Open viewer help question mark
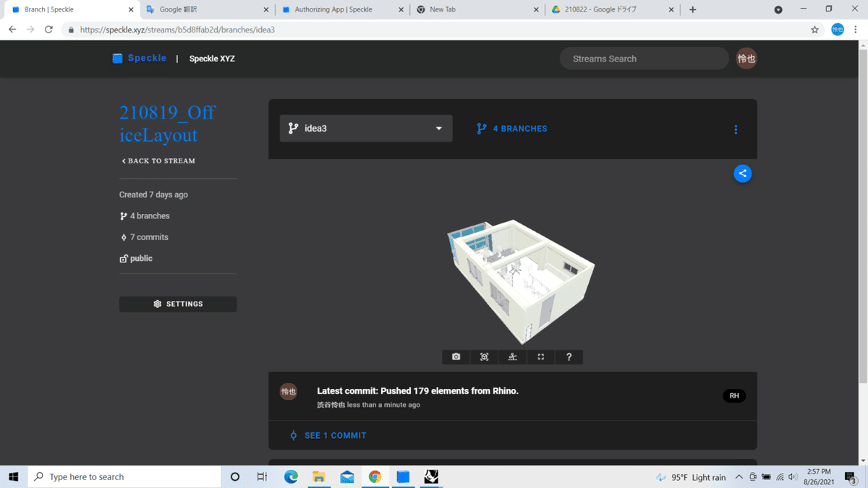This screenshot has width=868, height=488. pos(569,356)
